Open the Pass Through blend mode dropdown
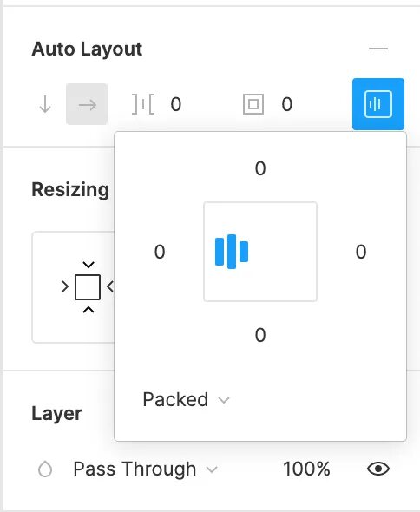The width and height of the screenshot is (420, 512). [145, 469]
